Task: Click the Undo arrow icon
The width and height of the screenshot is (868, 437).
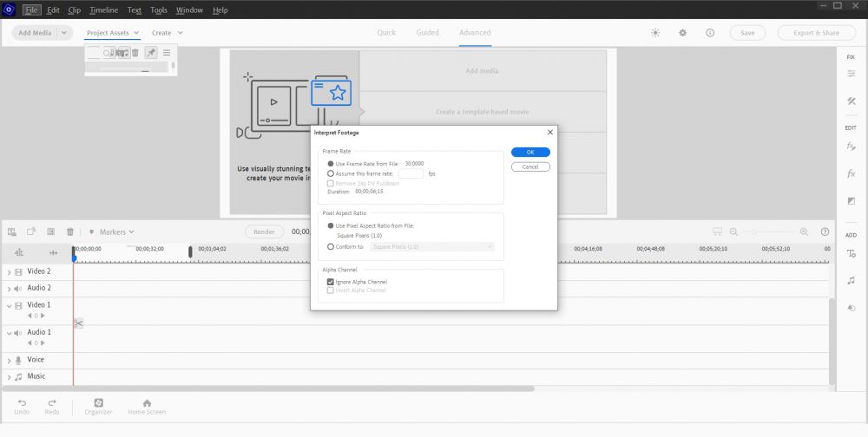Action: [22, 403]
